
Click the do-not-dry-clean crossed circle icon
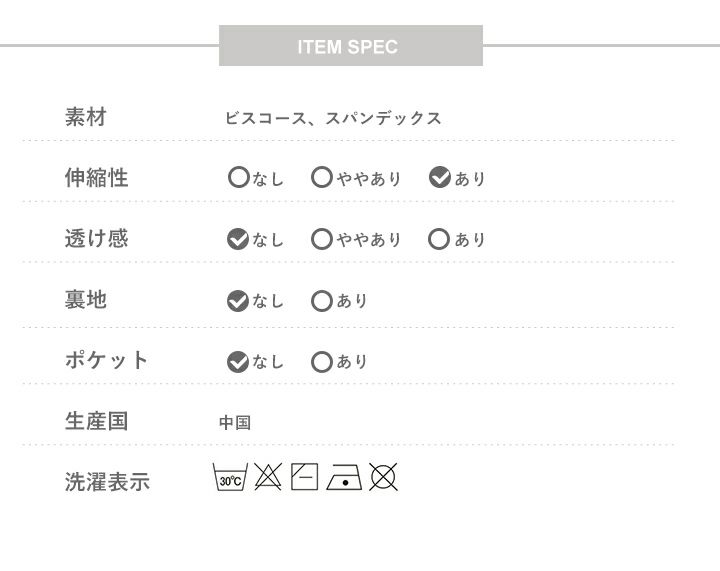pos(383,477)
